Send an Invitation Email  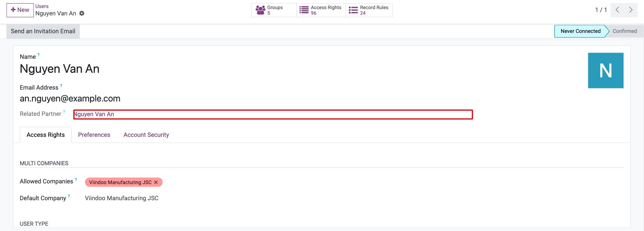(43, 31)
